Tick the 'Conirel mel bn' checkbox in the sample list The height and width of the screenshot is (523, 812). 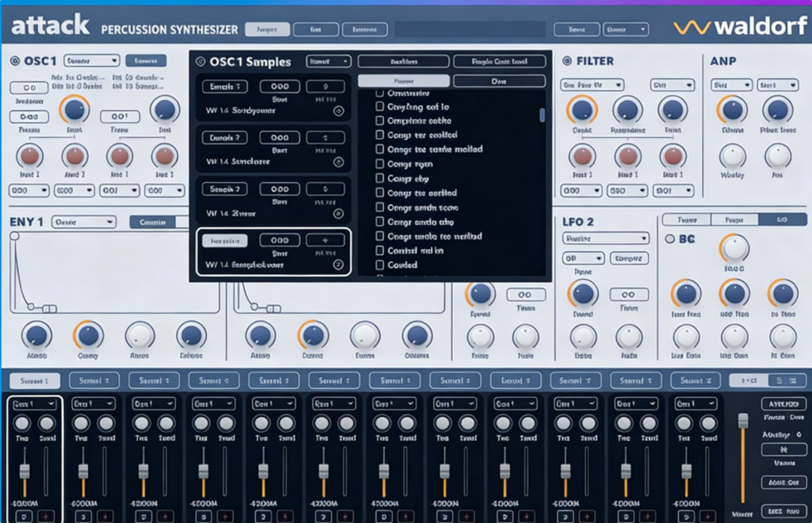click(380, 250)
